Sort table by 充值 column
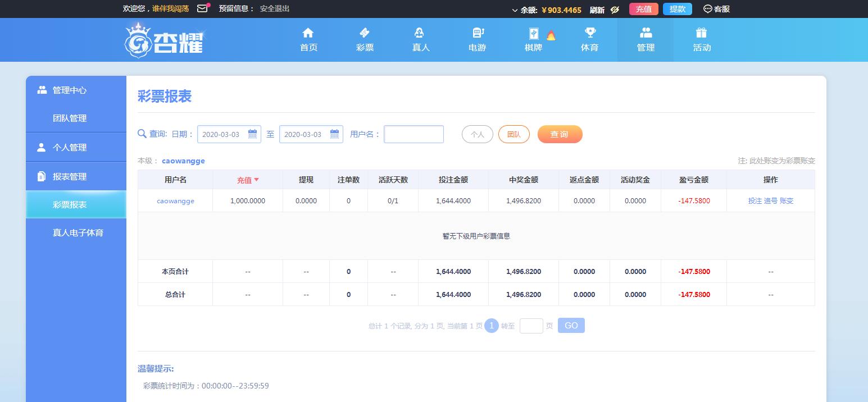 (248, 180)
